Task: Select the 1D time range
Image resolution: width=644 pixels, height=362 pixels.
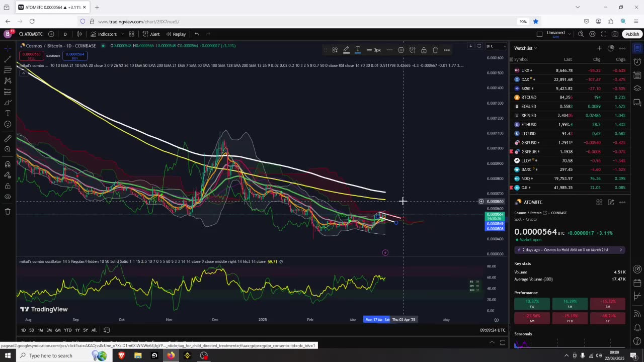Action: [23, 330]
